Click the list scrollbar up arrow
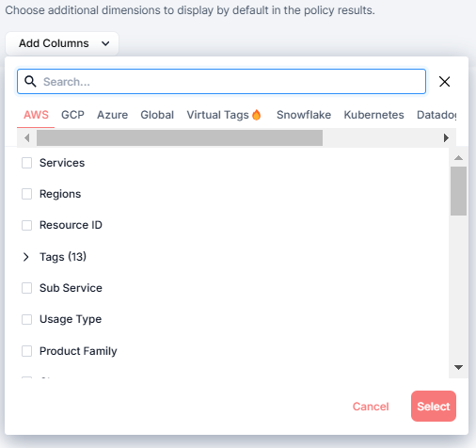476x448 pixels. (x=458, y=157)
